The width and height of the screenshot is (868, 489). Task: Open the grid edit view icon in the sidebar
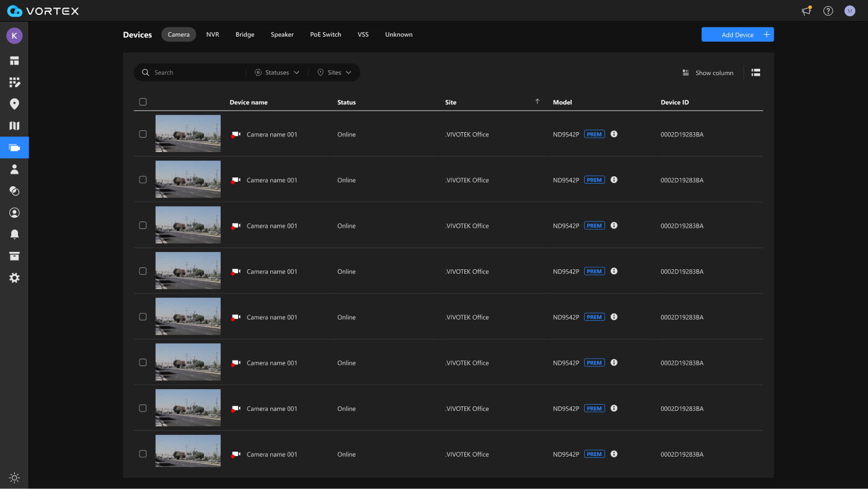(x=14, y=83)
